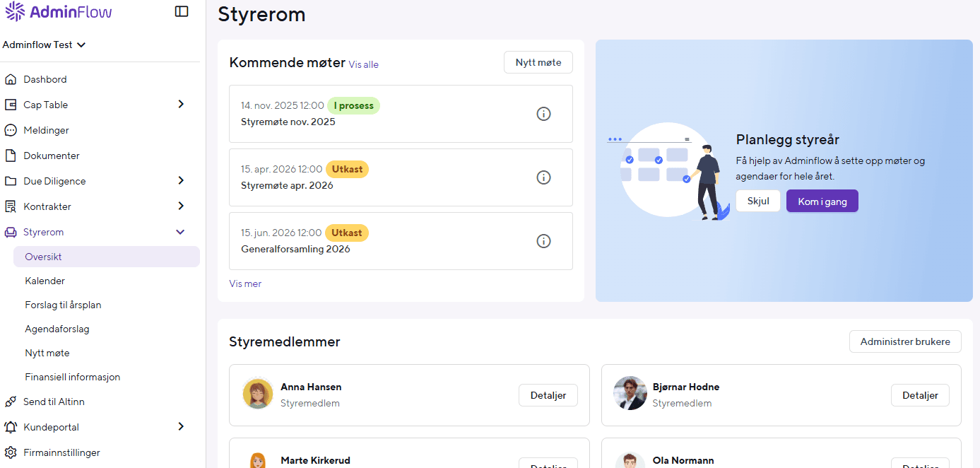This screenshot has width=980, height=468.
Task: Click Utkast badge for Generalforsamling 2026
Action: coord(347,233)
